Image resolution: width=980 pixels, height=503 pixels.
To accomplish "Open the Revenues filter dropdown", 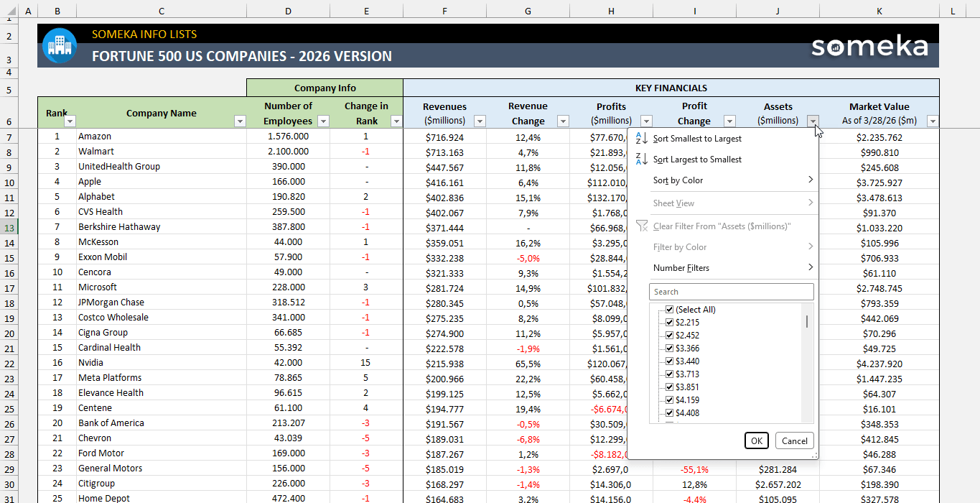I will point(480,121).
